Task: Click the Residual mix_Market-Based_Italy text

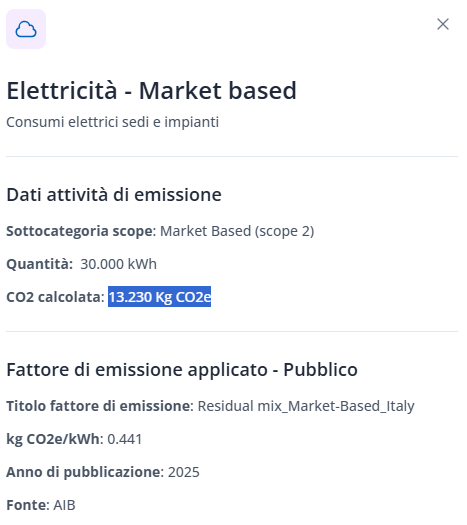Action: pyautogui.click(x=306, y=406)
